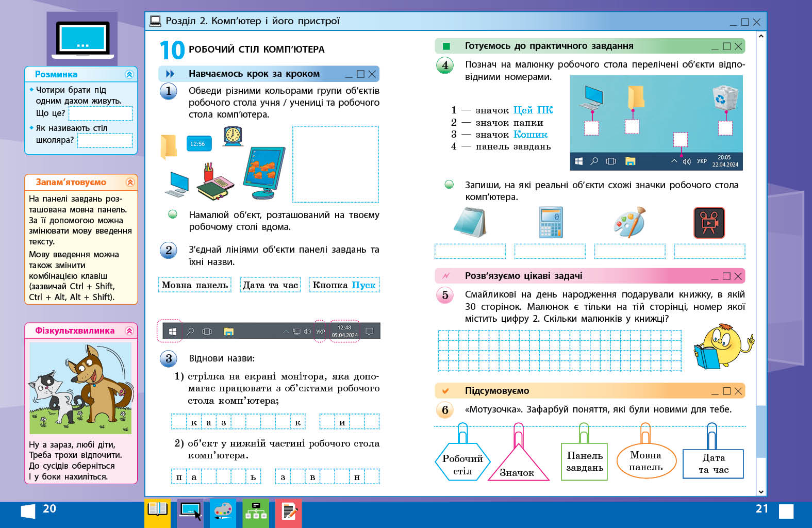The image size is (812, 528).
Task: Open the Notepad icon
Action: click(x=470, y=222)
